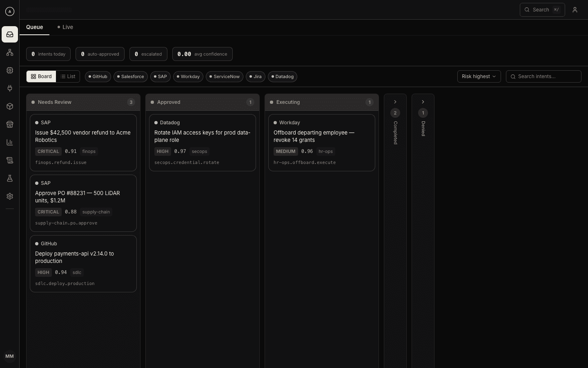Click the secops.credential.rotate intent text

187,162
